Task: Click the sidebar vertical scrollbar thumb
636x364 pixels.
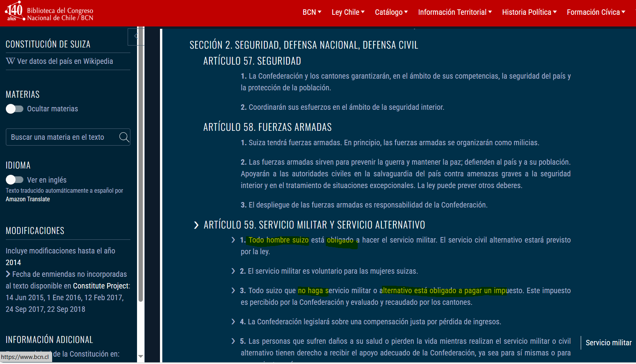Action: point(141,164)
